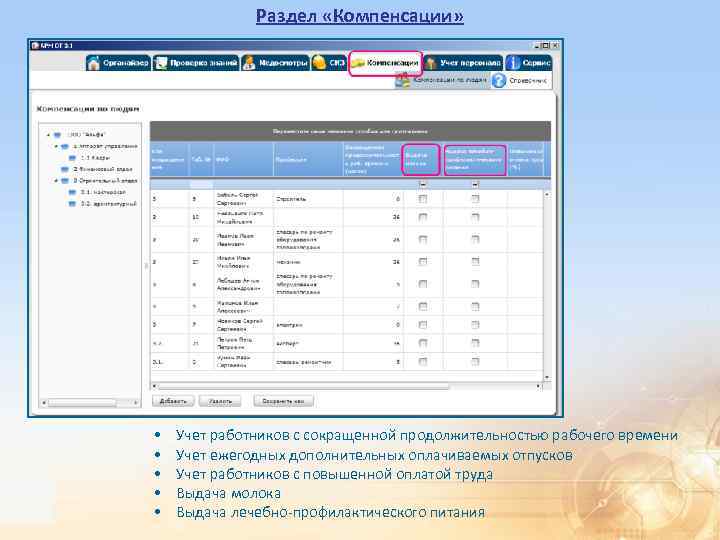Click the Таб. № filter field
This screenshot has height=540, width=720.
[201, 185]
